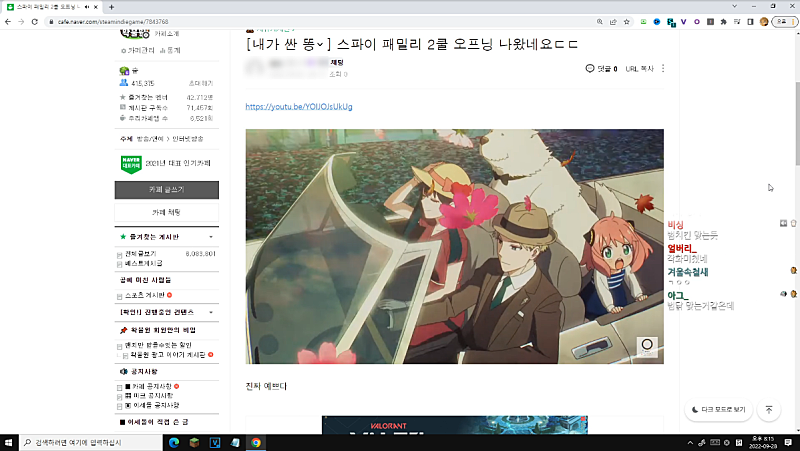Click the scroll-to-top arrow button
This screenshot has width=800, height=451.
(769, 410)
